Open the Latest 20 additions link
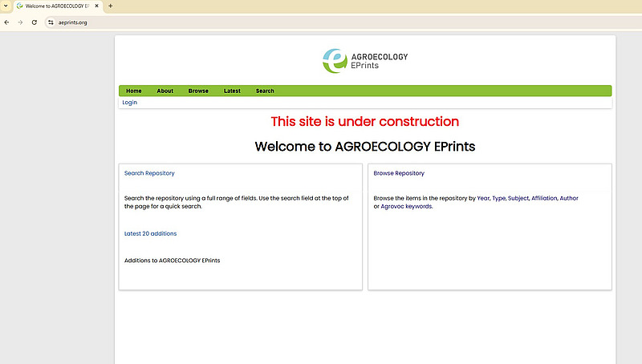Screen dimensions: 642x364 click(x=150, y=233)
